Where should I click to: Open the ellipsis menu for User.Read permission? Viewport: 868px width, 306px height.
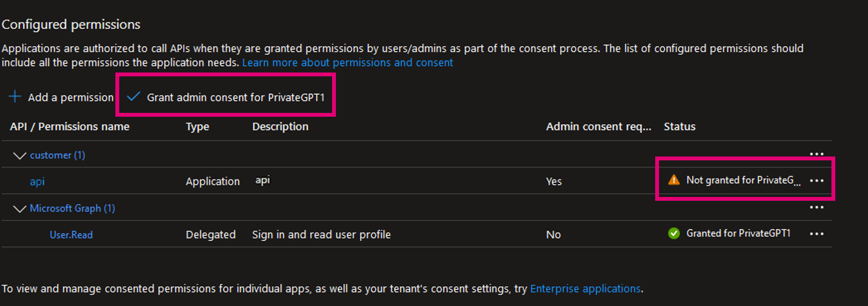816,234
